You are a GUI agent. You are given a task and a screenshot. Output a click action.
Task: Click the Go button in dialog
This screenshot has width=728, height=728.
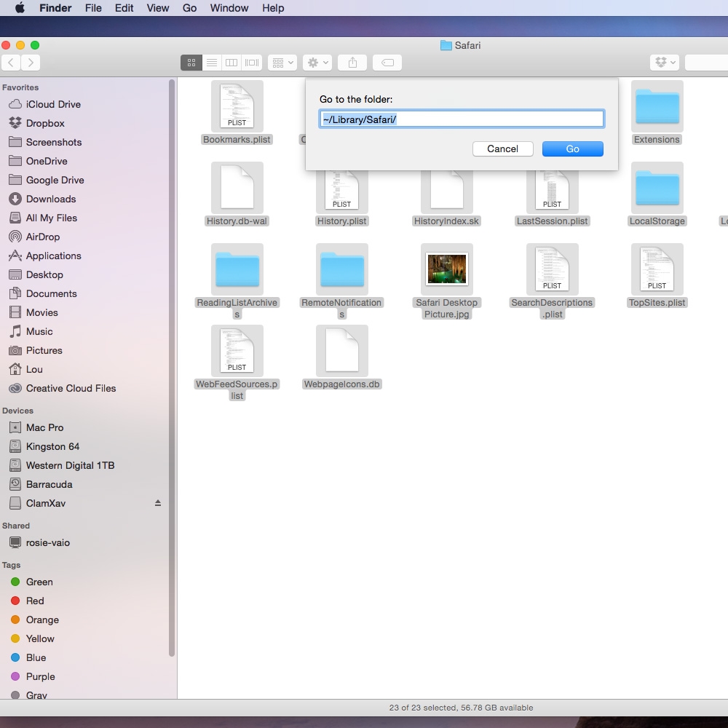572,149
